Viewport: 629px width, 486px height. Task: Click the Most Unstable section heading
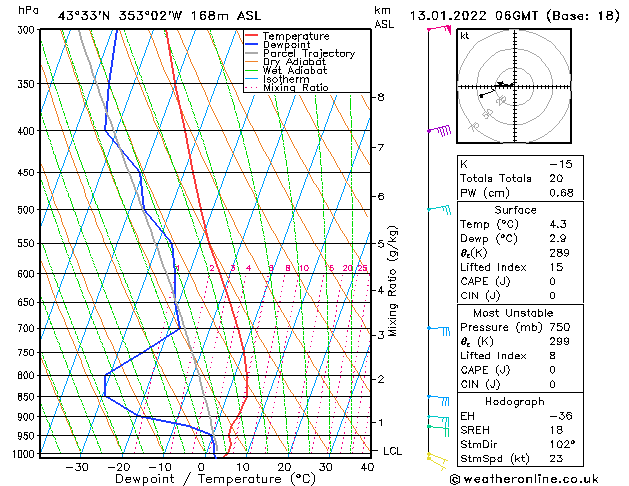(513, 313)
